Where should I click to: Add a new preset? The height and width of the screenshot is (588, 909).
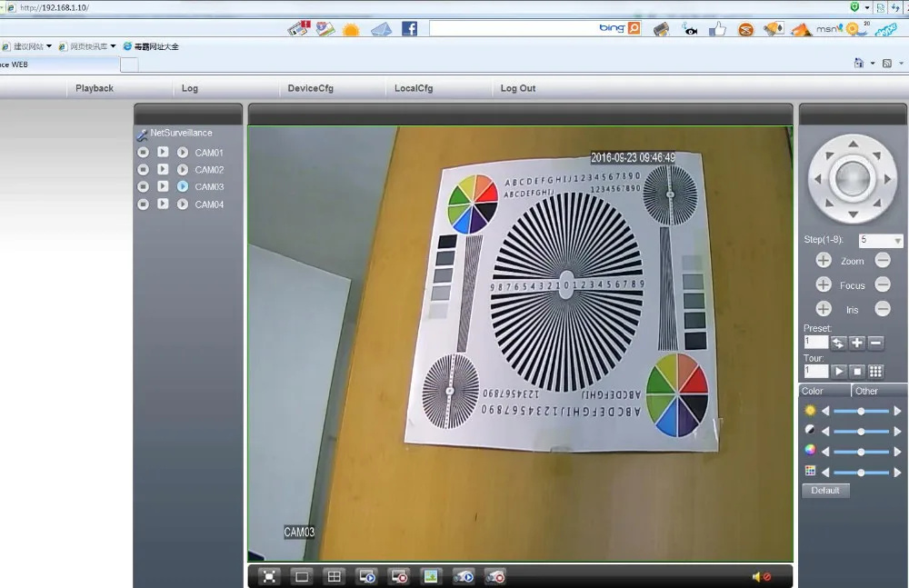[x=857, y=343]
